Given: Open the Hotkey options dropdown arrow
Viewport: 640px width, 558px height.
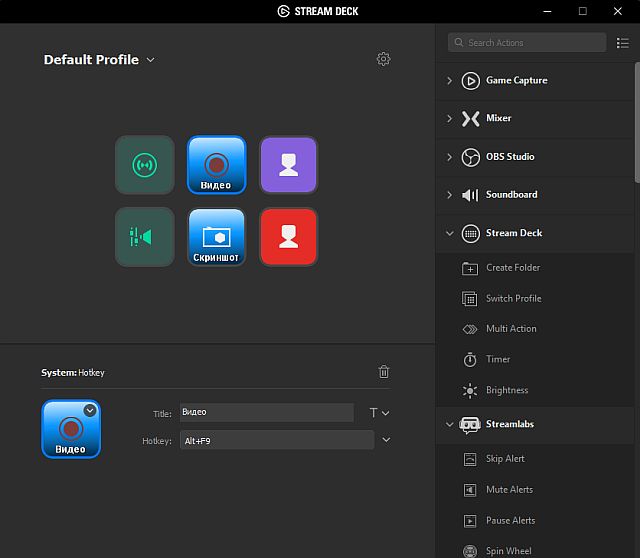Looking at the screenshot, I should click(386, 440).
